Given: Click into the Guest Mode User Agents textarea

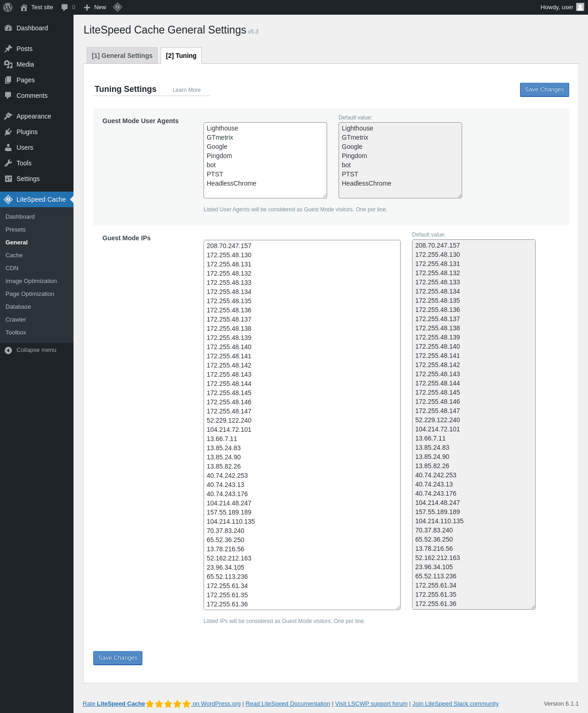Looking at the screenshot, I should (265, 160).
